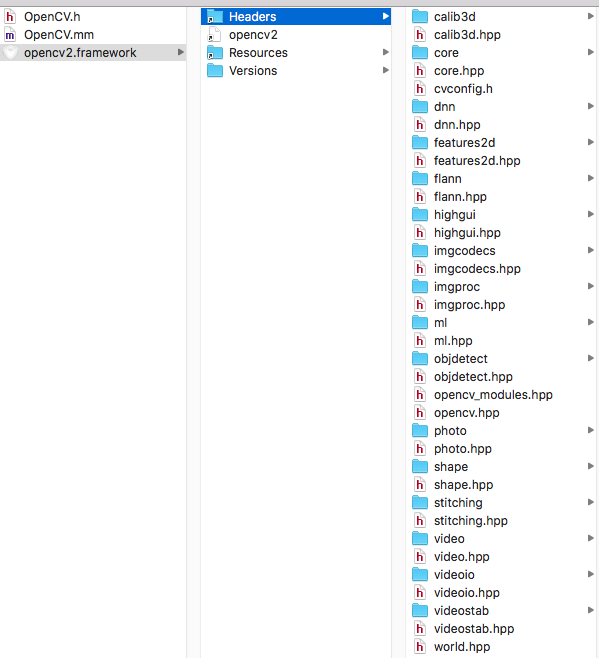Select the stitching folder
The height and width of the screenshot is (658, 599).
pos(458,503)
